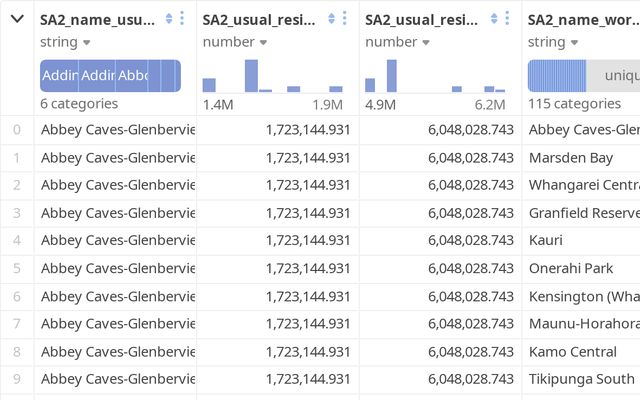Open kebab menu of second column

(345, 18)
